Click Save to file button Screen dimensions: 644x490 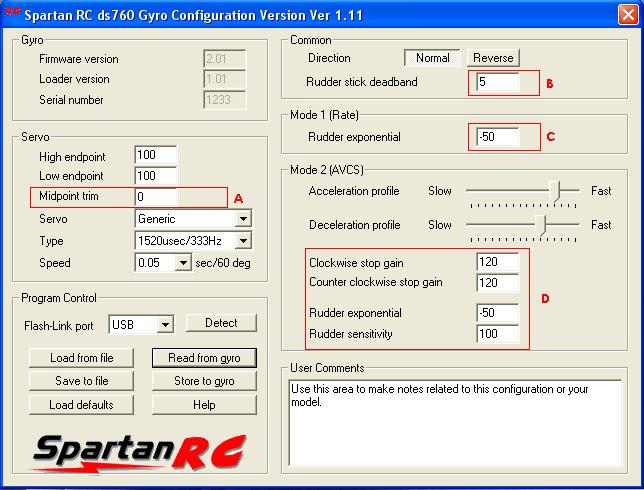[81, 381]
